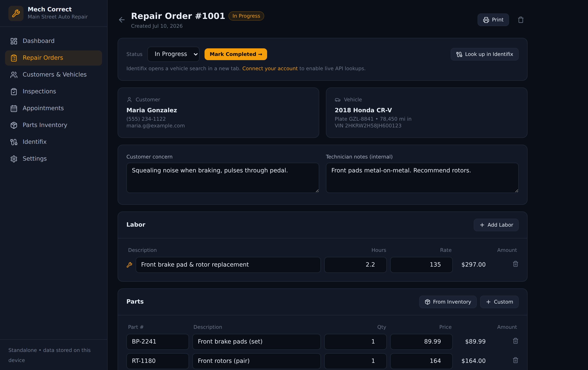
Task: Click the Identifix stethoscope icon in sidebar
Action: click(14, 142)
